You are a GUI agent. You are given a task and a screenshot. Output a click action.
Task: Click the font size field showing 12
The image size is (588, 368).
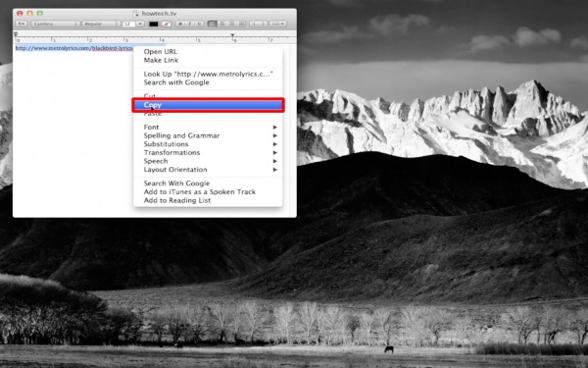tap(128, 24)
